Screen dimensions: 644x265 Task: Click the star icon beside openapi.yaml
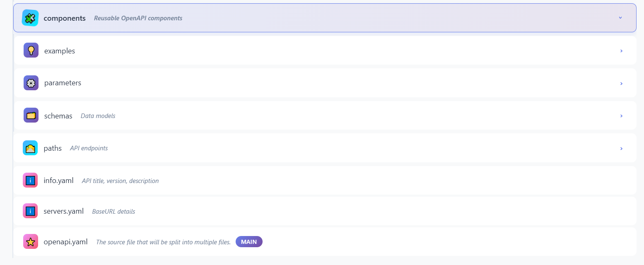tap(30, 242)
